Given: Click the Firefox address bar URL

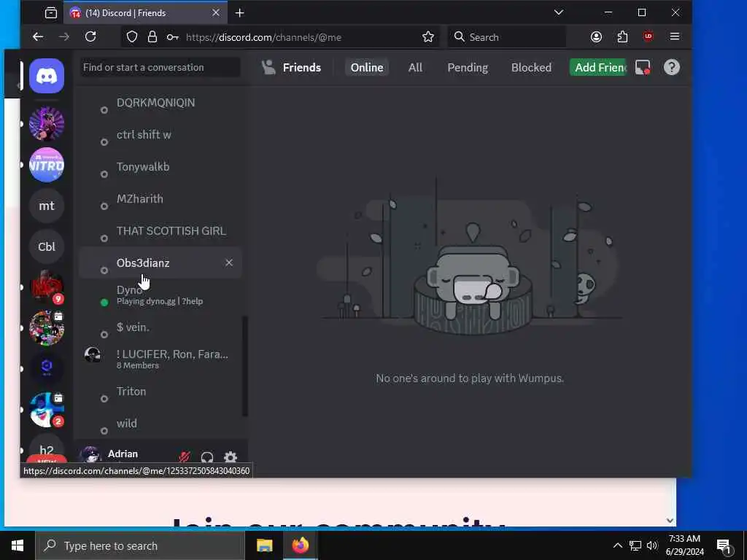Looking at the screenshot, I should 263,37.
